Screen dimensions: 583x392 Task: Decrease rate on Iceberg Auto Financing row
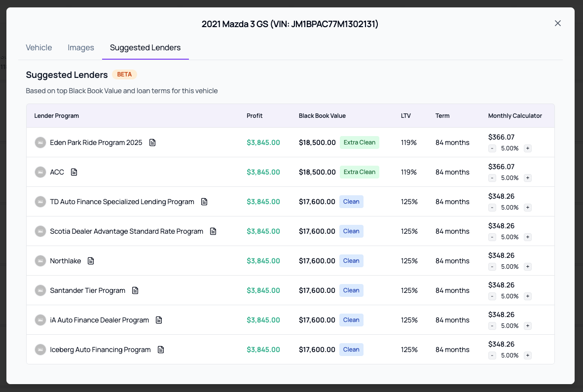click(x=492, y=356)
